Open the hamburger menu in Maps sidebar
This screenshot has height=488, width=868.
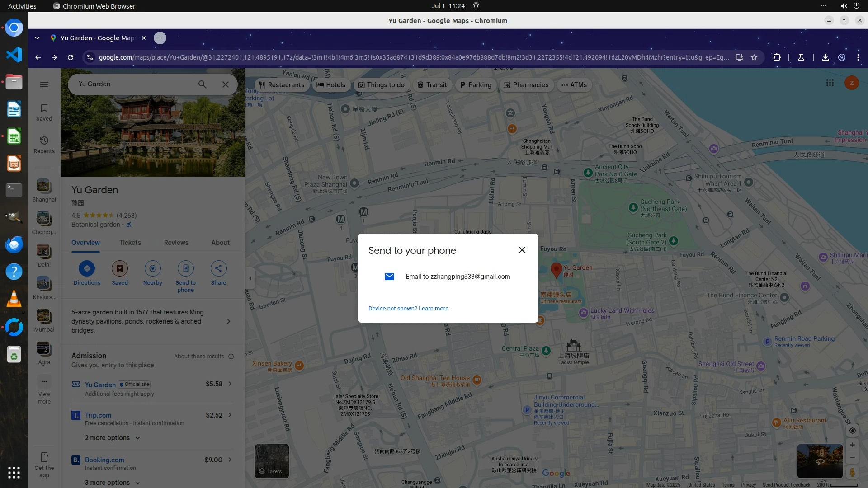tap(44, 84)
